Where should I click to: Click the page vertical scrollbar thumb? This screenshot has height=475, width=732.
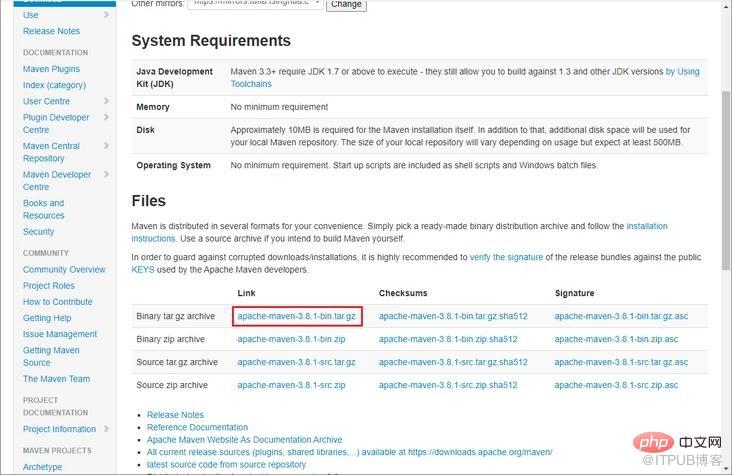click(x=725, y=180)
